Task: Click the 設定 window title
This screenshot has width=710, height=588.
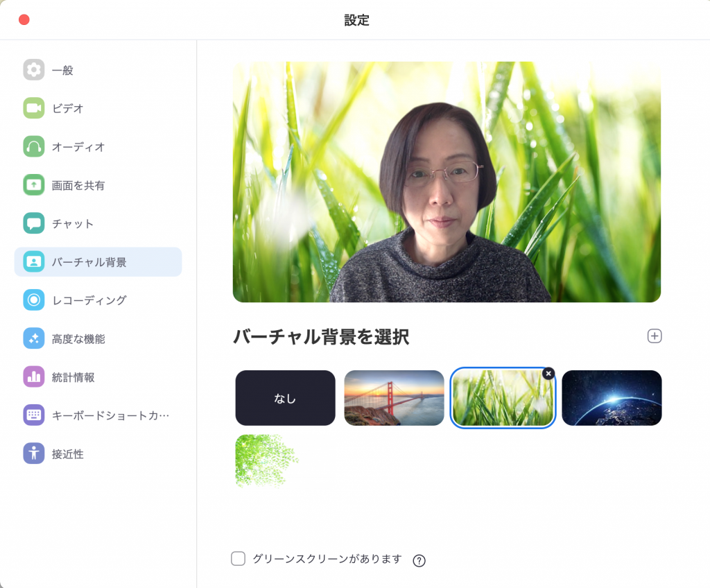Action: [x=357, y=20]
